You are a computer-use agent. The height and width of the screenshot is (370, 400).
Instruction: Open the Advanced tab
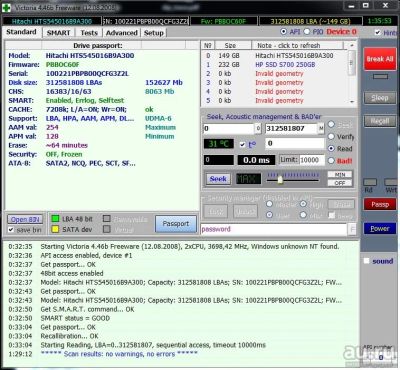(122, 33)
